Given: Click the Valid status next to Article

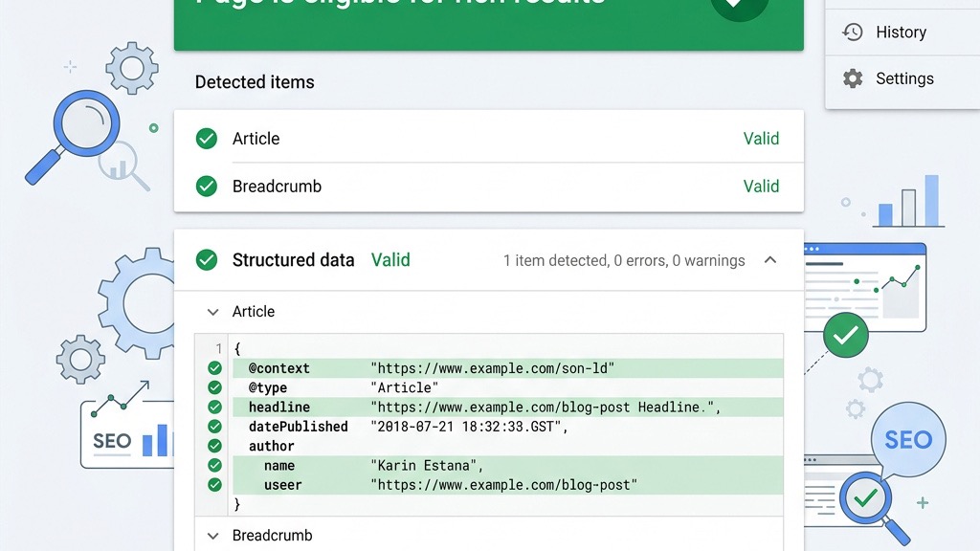Looking at the screenshot, I should pyautogui.click(x=761, y=139).
